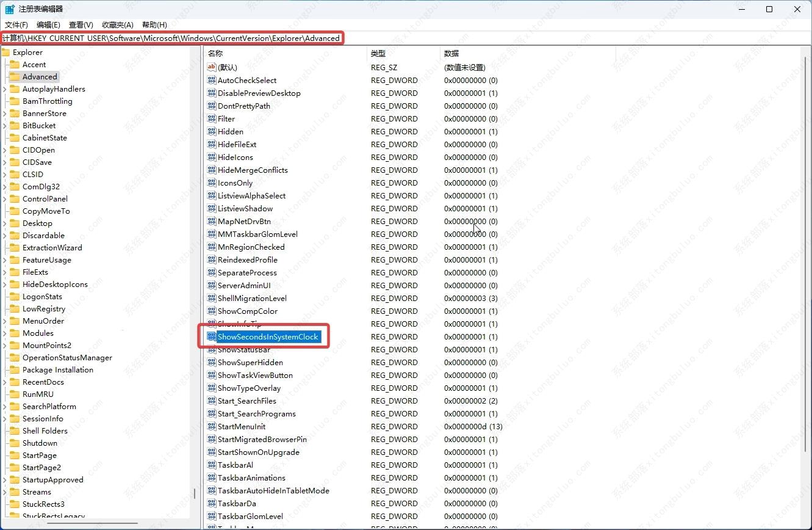Click the 类型 column header
Viewport: 812px width, 530px height.
(378, 54)
